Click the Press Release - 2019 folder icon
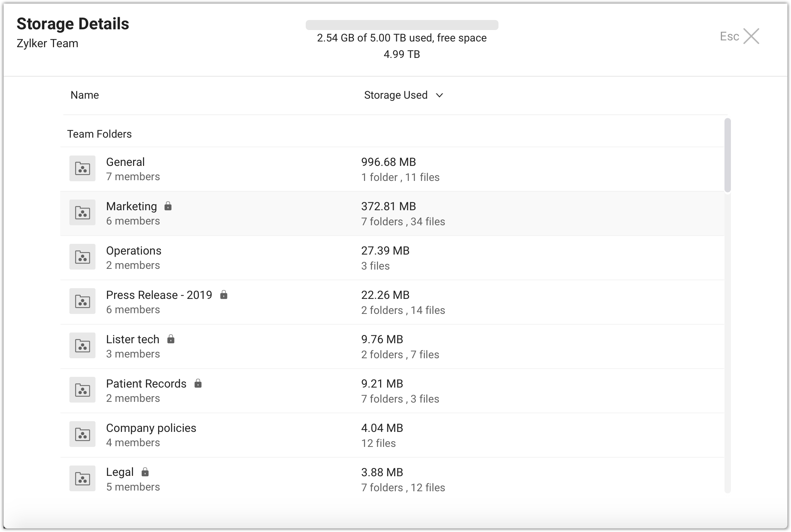This screenshot has height=532, width=791. point(82,301)
